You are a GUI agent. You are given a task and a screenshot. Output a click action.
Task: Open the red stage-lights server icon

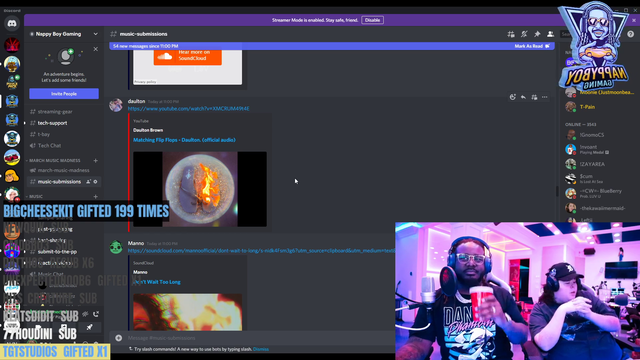12,45
